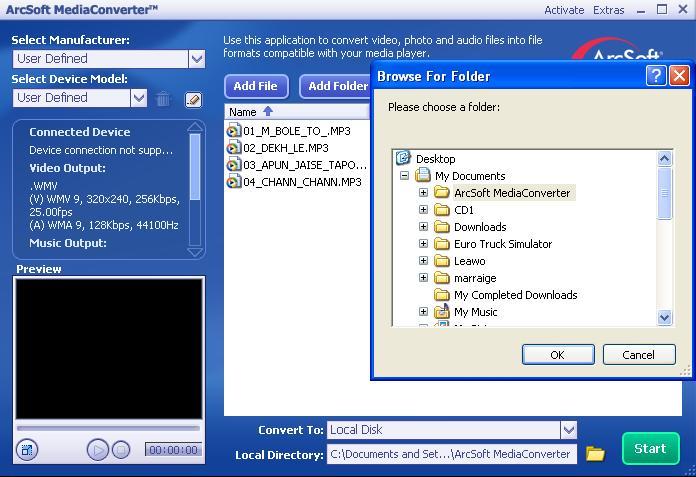Expand the ArcSoft MediaConverter folder node
696x477 pixels.
(423, 193)
